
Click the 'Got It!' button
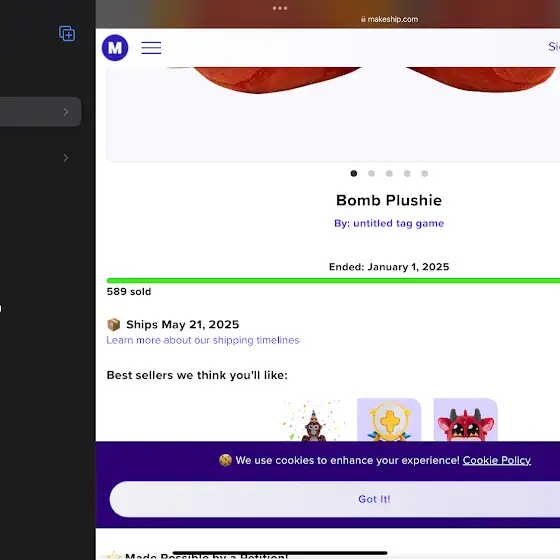point(374,499)
